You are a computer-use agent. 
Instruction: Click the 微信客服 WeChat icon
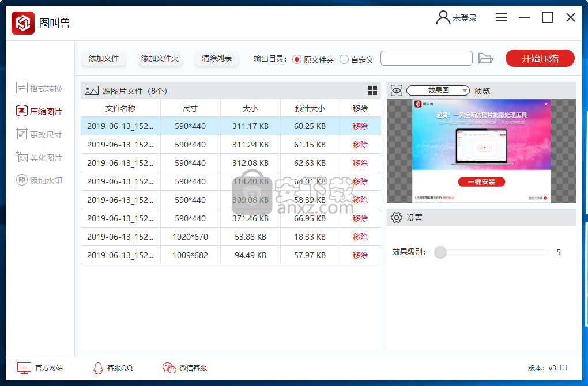click(x=169, y=368)
